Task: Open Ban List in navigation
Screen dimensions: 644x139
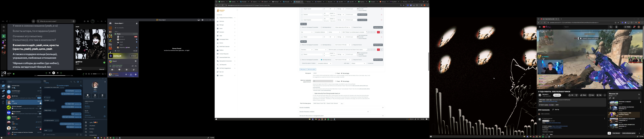Action: pyautogui.click(x=221, y=72)
